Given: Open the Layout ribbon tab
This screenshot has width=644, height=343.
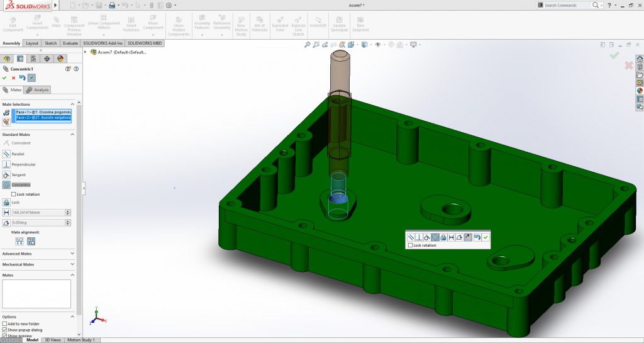Looking at the screenshot, I should point(32,43).
